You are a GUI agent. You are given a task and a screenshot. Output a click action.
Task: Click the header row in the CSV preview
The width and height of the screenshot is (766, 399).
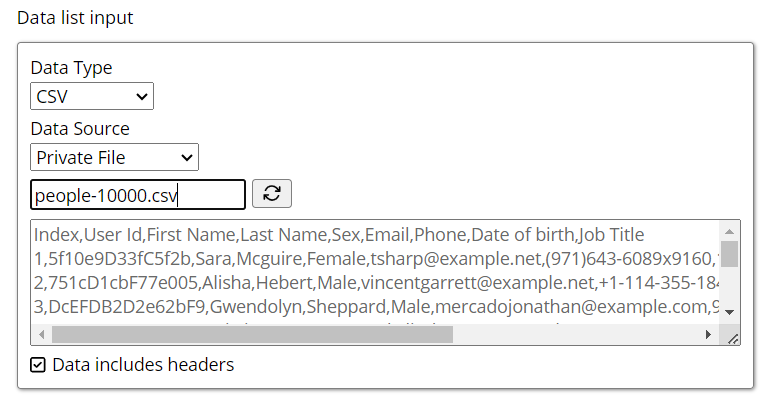point(339,235)
